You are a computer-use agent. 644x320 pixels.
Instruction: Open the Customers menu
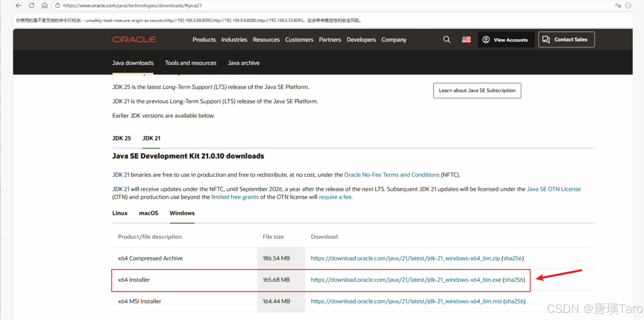[299, 40]
